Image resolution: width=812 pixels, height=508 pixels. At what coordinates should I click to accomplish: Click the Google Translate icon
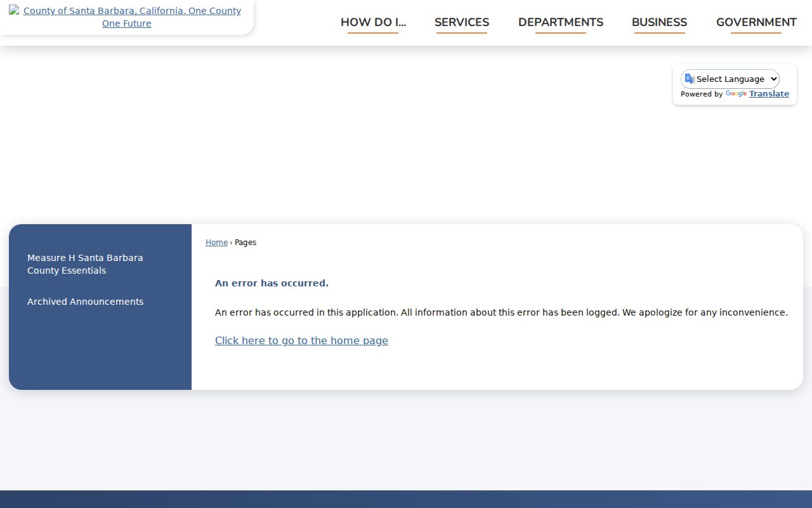coord(690,79)
